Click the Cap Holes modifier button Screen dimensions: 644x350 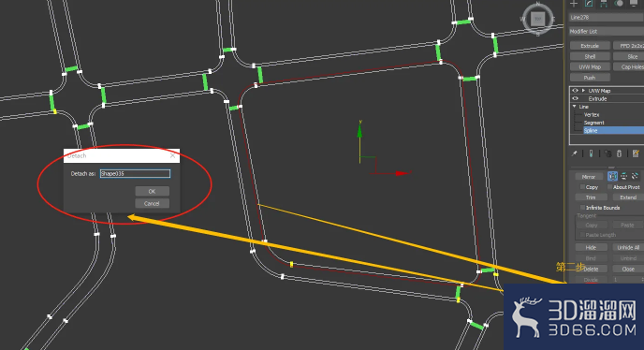click(628, 66)
